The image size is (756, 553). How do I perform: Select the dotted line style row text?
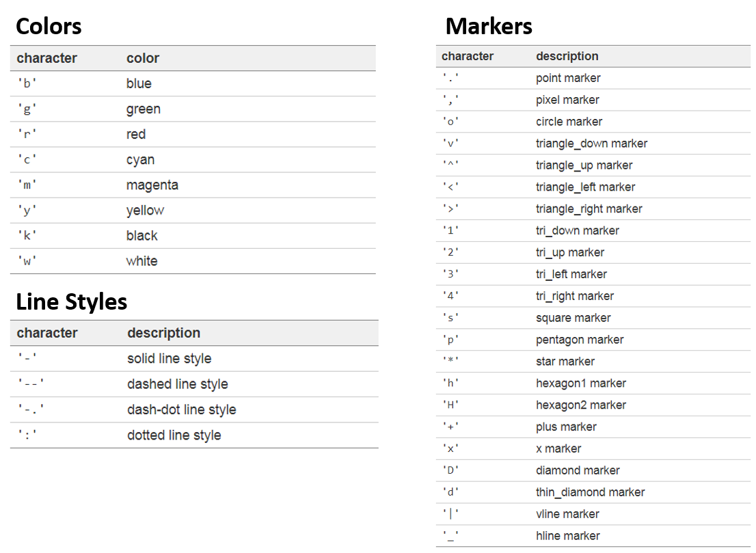coord(174,435)
